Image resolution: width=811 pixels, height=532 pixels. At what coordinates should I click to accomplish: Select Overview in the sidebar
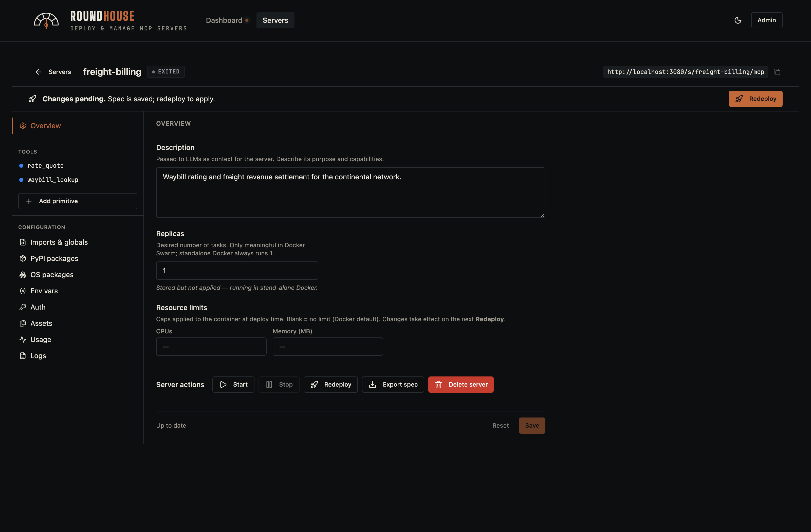point(78,126)
